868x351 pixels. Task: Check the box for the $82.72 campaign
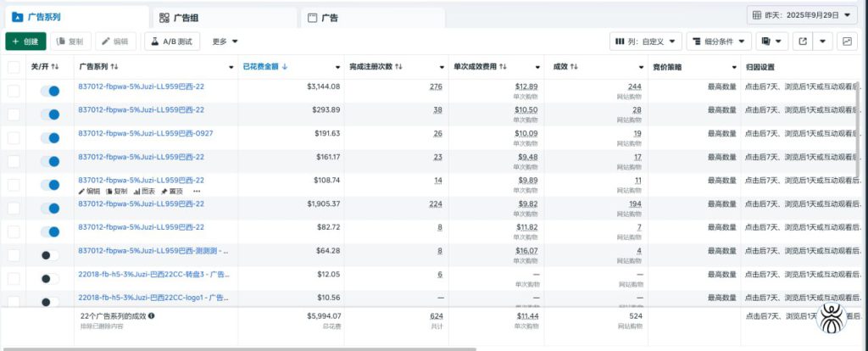[x=14, y=232]
